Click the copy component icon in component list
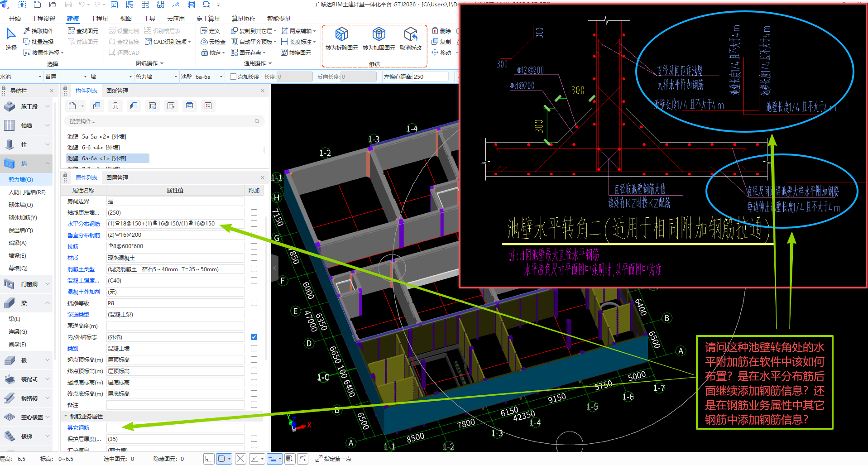 pyautogui.click(x=96, y=106)
